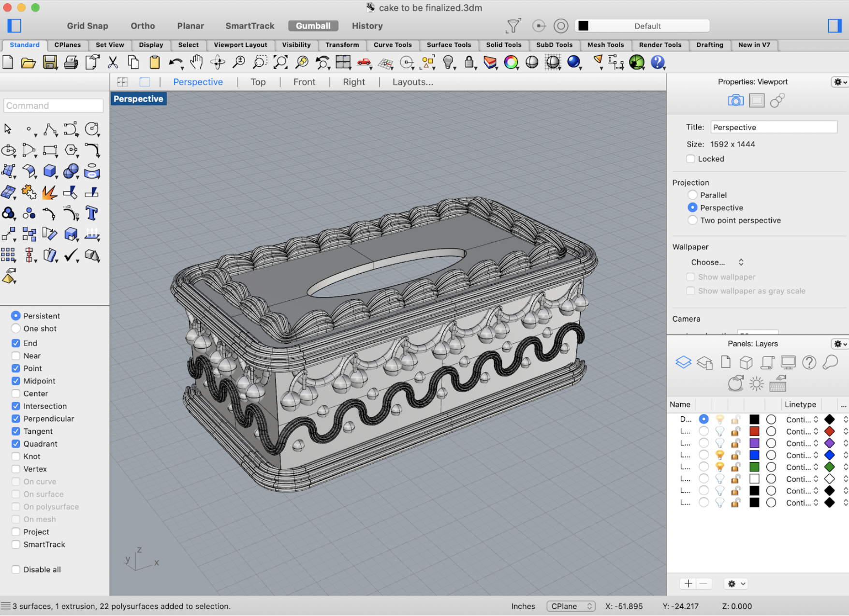Select the Text object tool
Image resolution: width=849 pixels, height=616 pixels.
click(91, 213)
